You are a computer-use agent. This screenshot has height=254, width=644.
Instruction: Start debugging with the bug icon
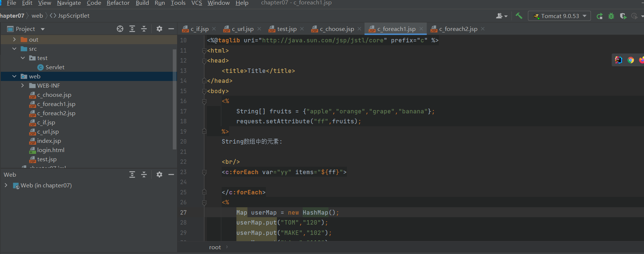(611, 16)
